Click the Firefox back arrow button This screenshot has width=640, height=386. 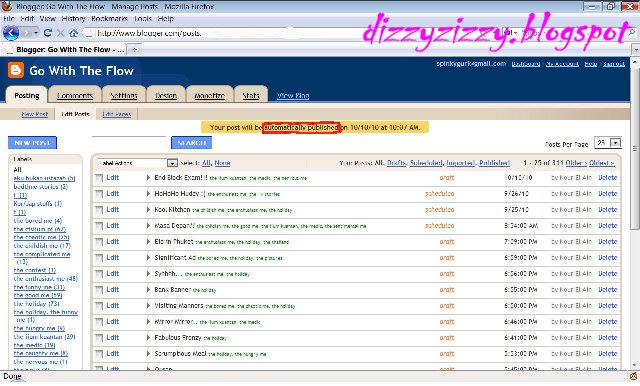[x=11, y=33]
